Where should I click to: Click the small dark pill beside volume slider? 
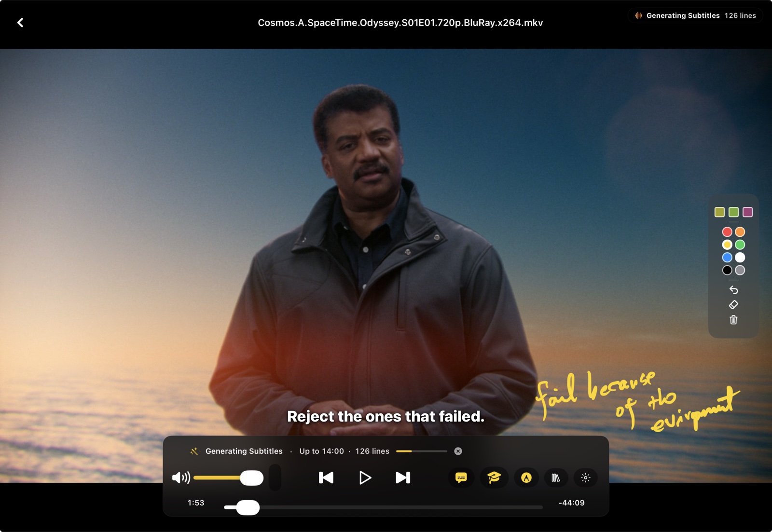click(275, 477)
